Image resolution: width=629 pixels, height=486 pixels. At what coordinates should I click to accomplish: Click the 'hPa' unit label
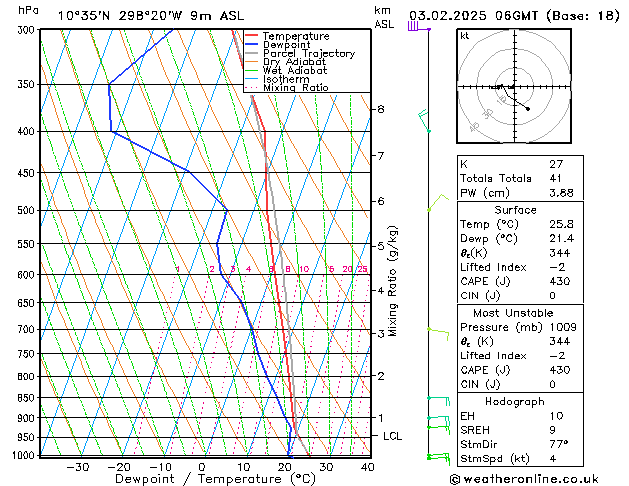tap(28, 10)
